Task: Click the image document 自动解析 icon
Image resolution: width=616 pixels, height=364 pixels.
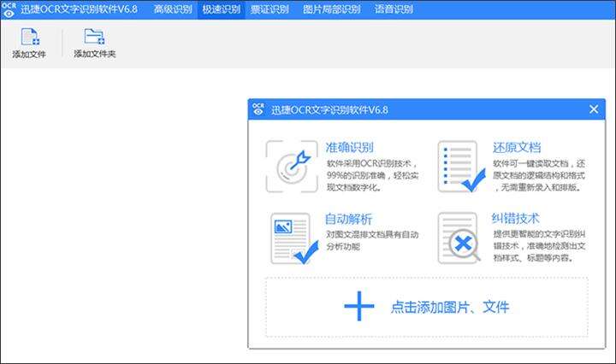Action: coord(294,238)
